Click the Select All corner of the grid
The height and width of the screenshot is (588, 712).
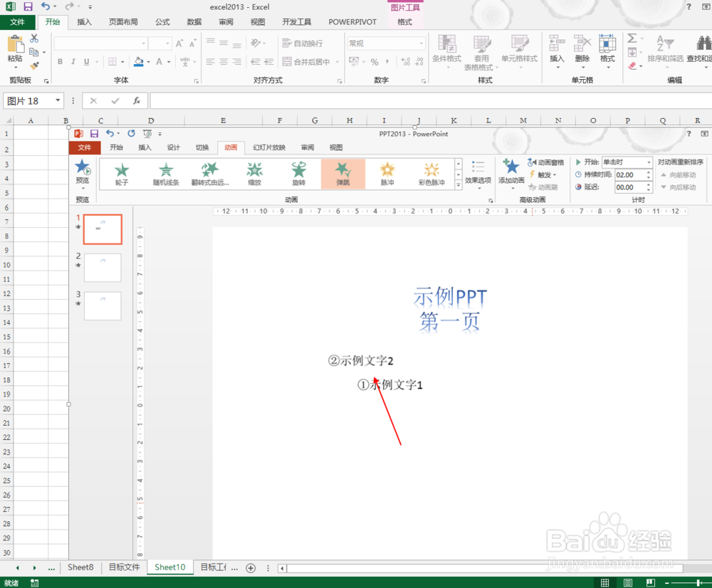pos(7,120)
